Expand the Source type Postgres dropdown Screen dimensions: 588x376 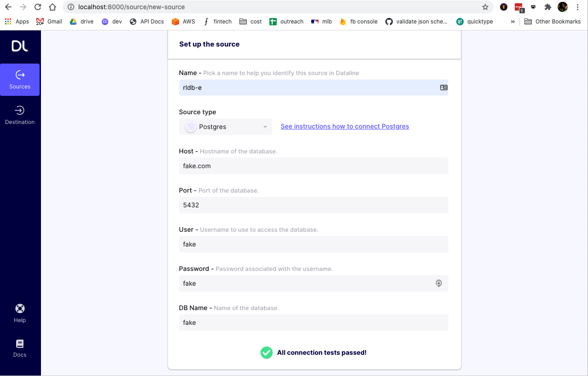coord(226,127)
